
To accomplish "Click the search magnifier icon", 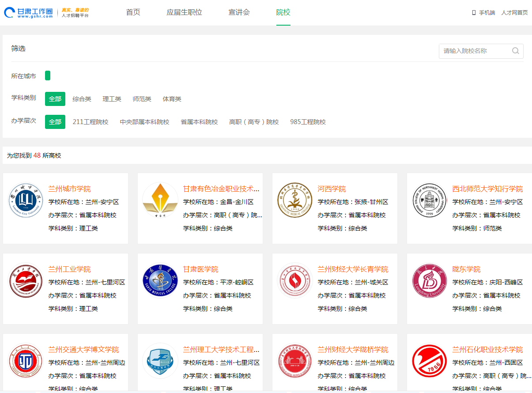I will click(515, 51).
